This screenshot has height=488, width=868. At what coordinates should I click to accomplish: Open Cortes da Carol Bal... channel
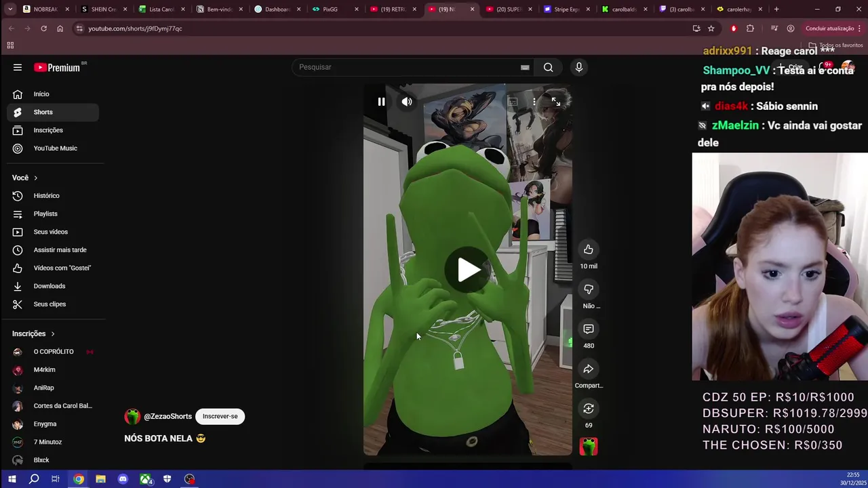53,406
